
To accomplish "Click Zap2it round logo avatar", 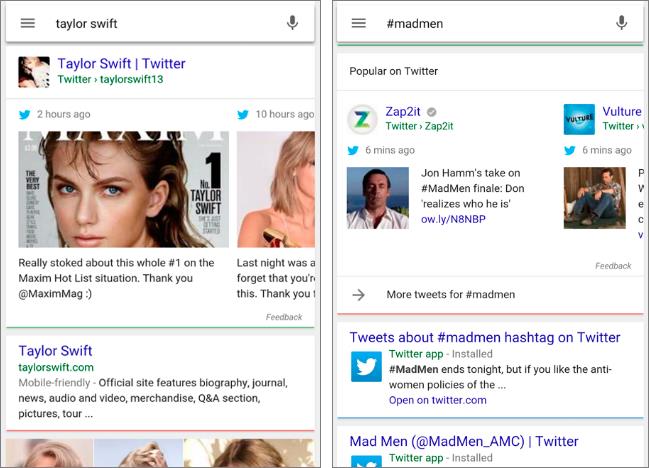I will click(362, 120).
